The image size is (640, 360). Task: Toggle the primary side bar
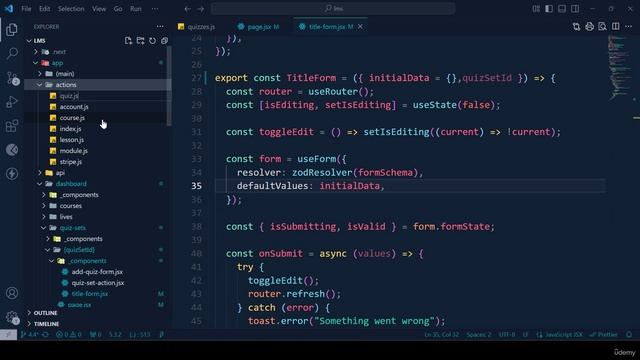click(549, 9)
